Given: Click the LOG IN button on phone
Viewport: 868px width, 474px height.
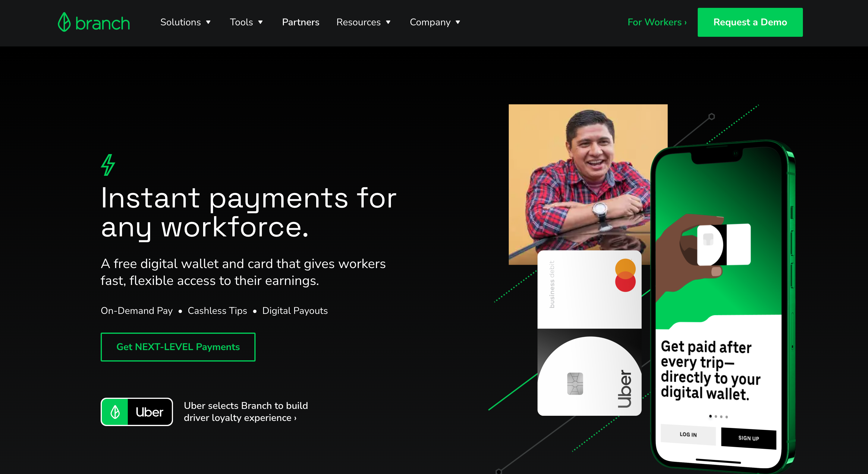Looking at the screenshot, I should (688, 434).
